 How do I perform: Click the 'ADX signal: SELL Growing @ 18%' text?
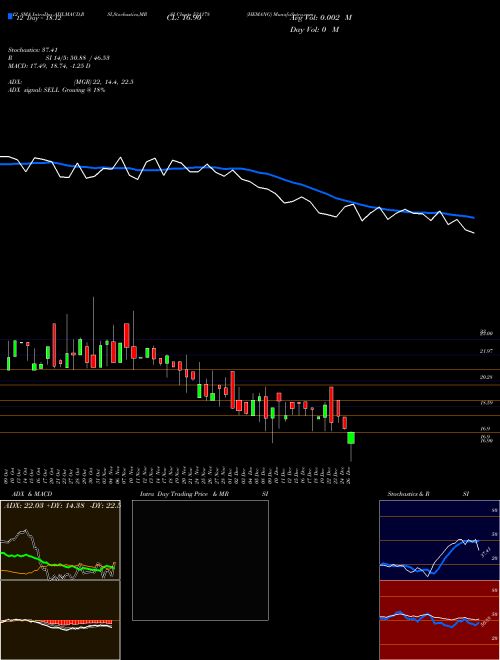(x=56, y=90)
